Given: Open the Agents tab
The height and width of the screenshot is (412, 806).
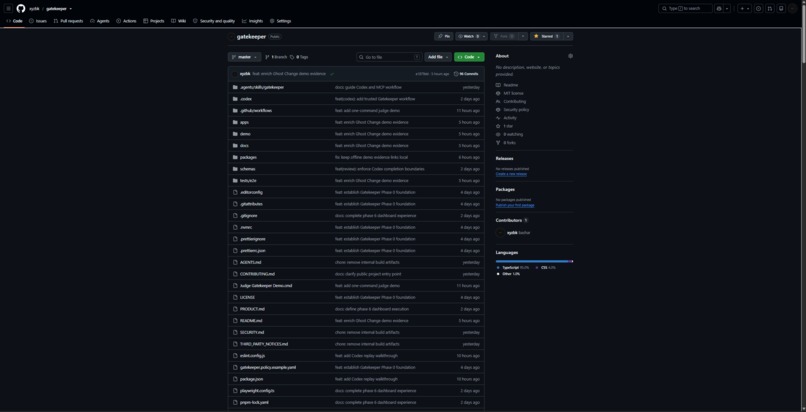Looking at the screenshot, I should (x=100, y=21).
